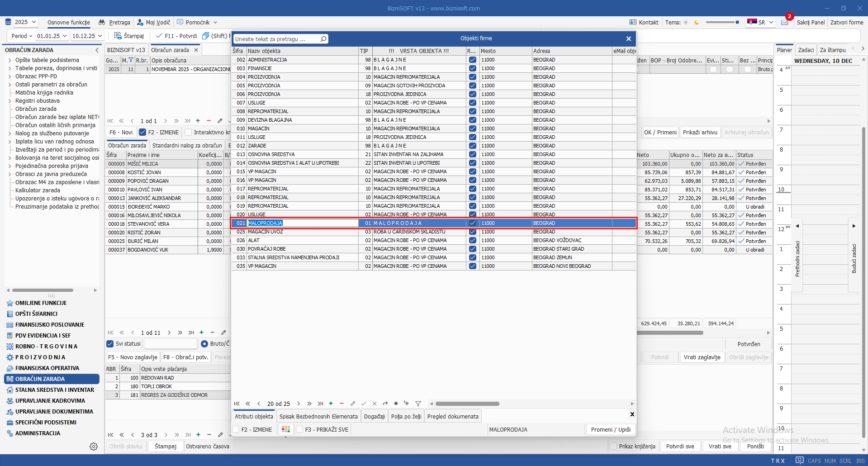The width and height of the screenshot is (868, 466).
Task: Open the Pregled dokumenata tab
Action: tap(453, 416)
